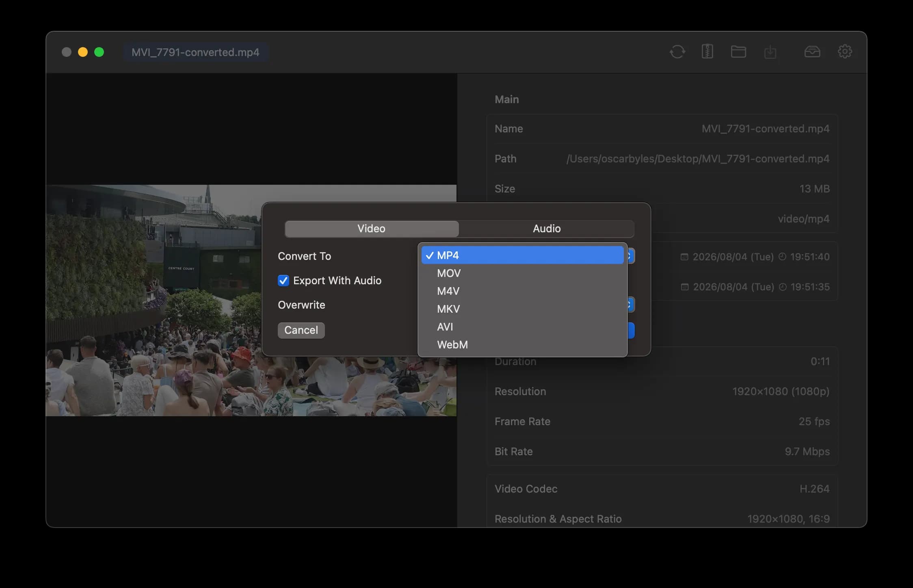Choose MOV from the format list
913x588 pixels.
click(522, 273)
